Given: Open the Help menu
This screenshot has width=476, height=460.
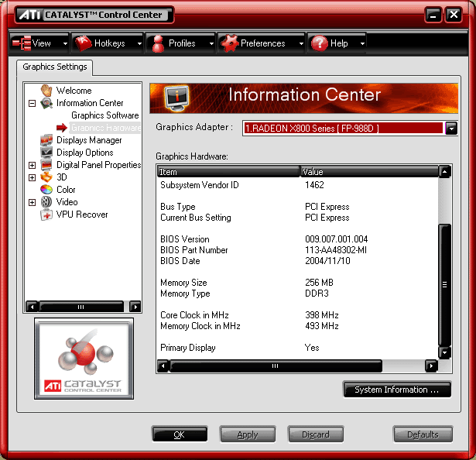Looking at the screenshot, I should coord(337,43).
